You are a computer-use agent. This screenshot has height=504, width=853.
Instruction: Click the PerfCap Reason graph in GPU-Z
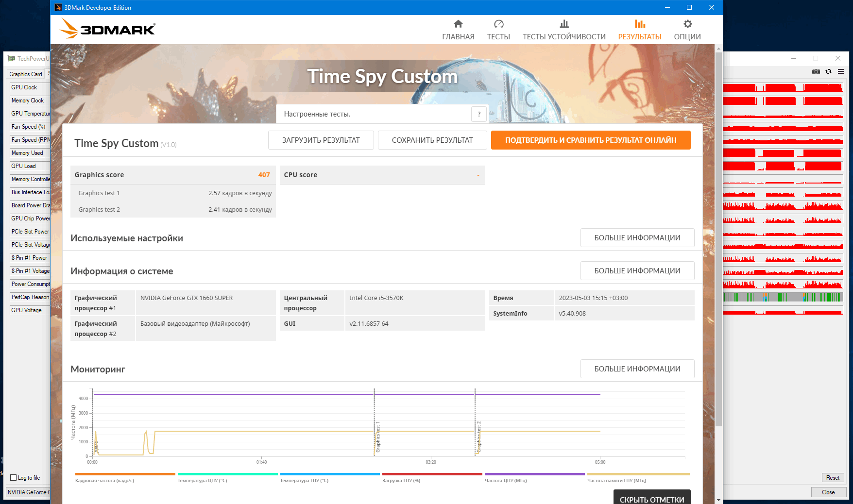(x=783, y=297)
